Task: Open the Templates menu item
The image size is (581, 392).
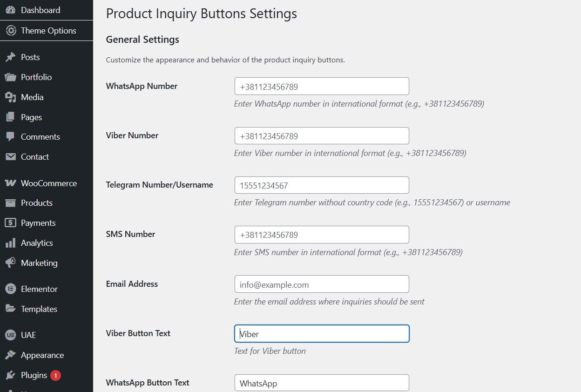Action: pos(39,309)
